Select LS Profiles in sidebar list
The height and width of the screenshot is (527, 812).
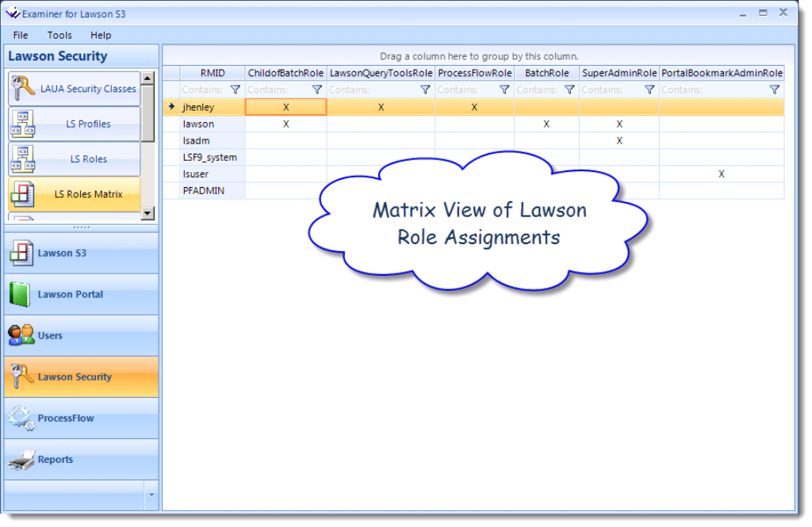click(x=74, y=124)
